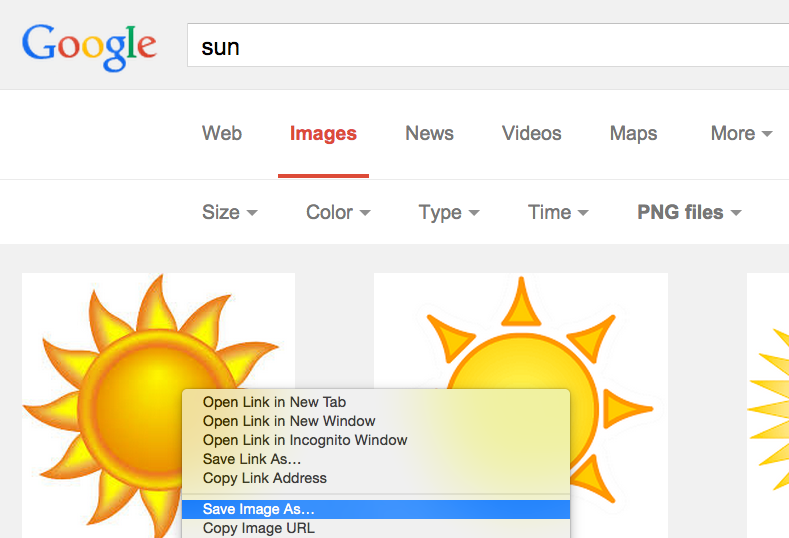Click Save Image As… menu item
This screenshot has width=789, height=538.
coord(258,509)
